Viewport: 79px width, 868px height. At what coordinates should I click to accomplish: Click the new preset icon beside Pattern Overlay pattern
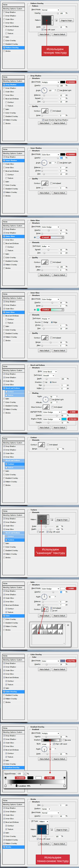[x=56, y=20]
